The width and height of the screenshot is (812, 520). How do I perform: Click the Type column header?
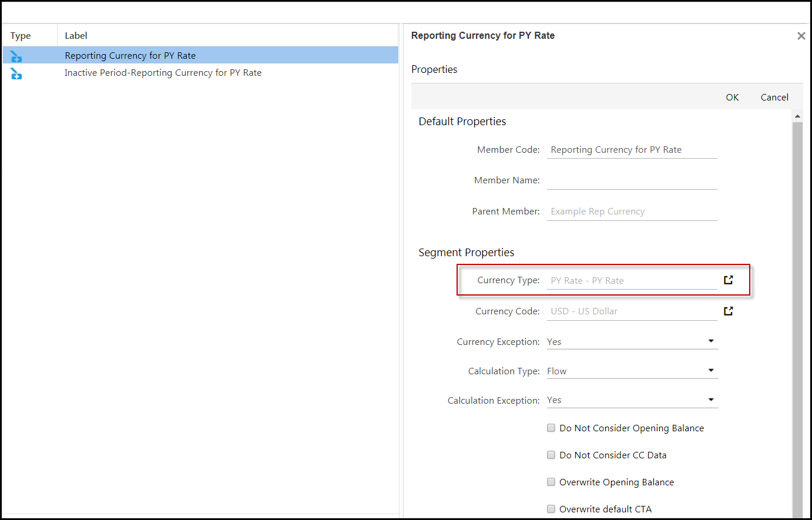click(x=30, y=35)
